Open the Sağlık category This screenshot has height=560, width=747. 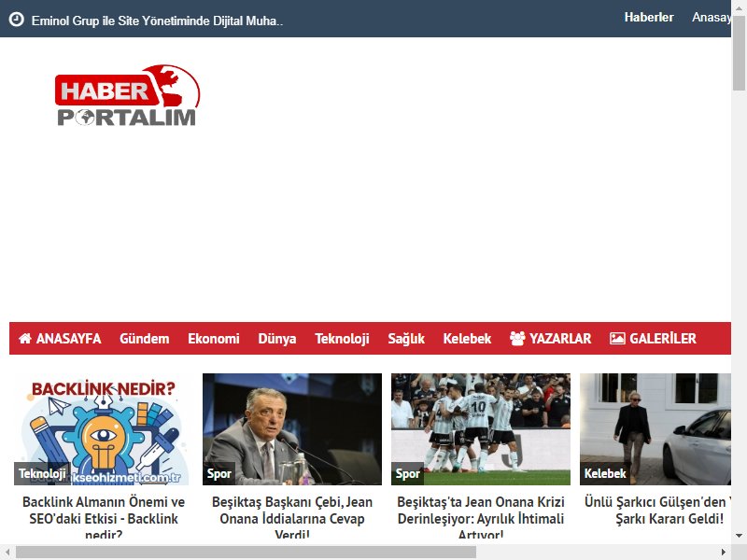click(x=406, y=339)
